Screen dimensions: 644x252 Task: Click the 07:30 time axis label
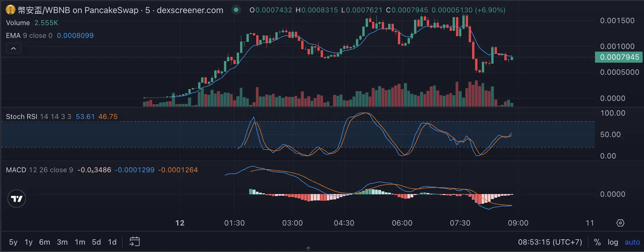tap(460, 223)
